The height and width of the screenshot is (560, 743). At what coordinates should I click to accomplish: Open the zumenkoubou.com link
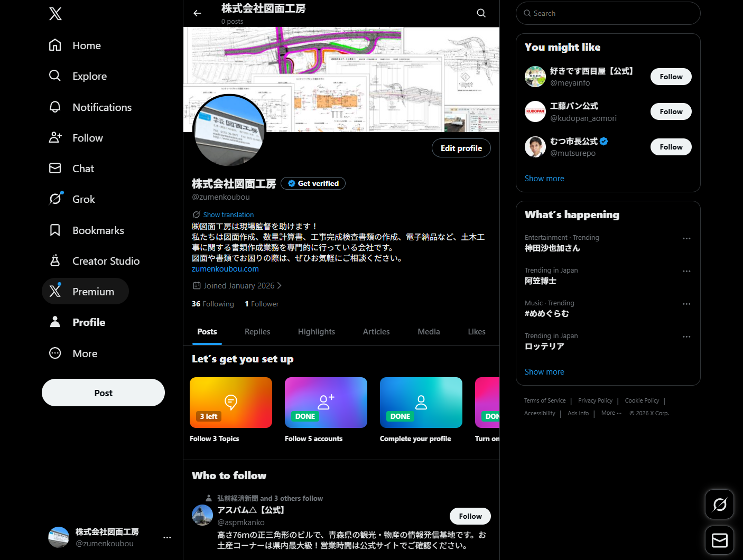pyautogui.click(x=225, y=269)
